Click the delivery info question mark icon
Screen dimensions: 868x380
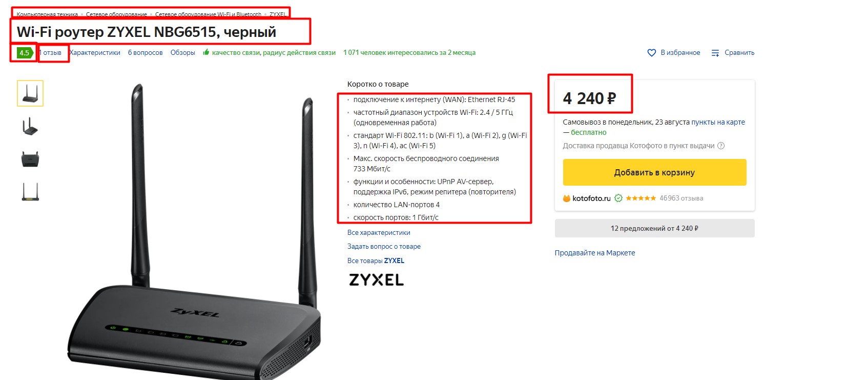721,146
